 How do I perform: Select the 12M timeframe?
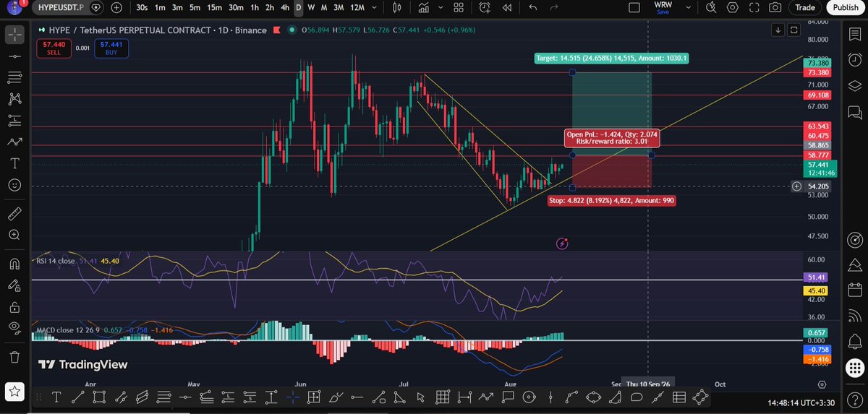click(x=357, y=7)
